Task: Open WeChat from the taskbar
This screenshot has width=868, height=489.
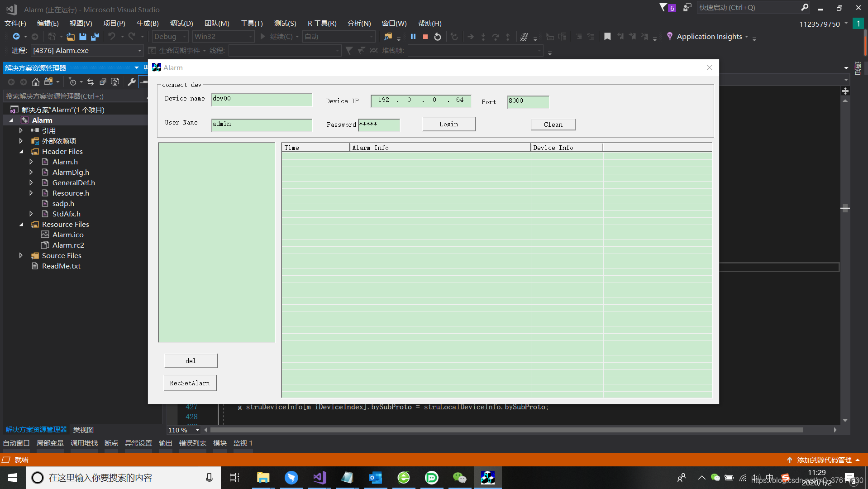Action: [460, 478]
